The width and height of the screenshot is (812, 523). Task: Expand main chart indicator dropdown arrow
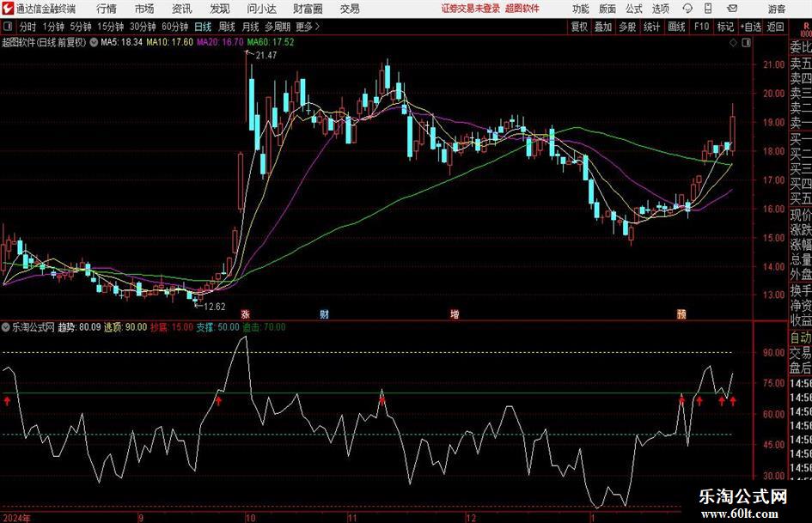click(94, 42)
